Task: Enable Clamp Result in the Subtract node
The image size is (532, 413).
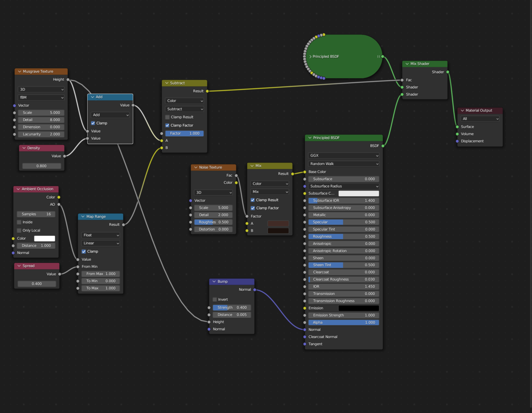Action: coord(167,117)
